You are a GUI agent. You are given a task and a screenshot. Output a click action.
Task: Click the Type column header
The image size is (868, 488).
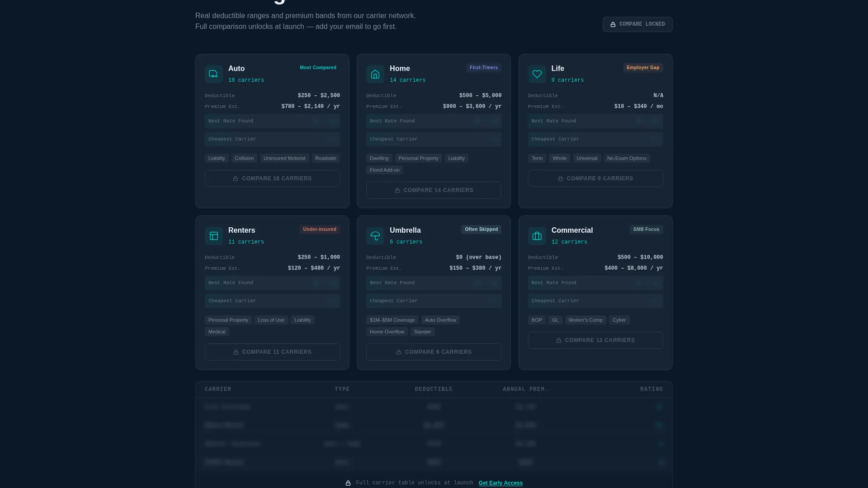[342, 389]
